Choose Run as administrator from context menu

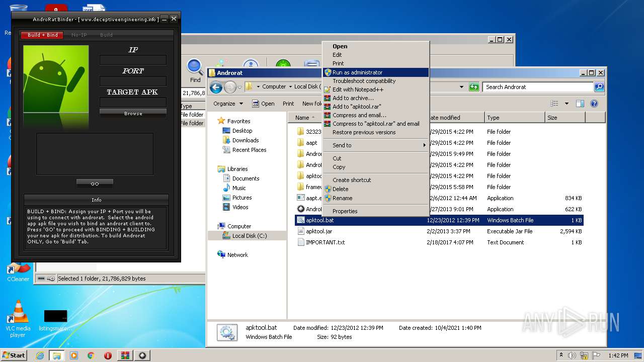pyautogui.click(x=375, y=72)
